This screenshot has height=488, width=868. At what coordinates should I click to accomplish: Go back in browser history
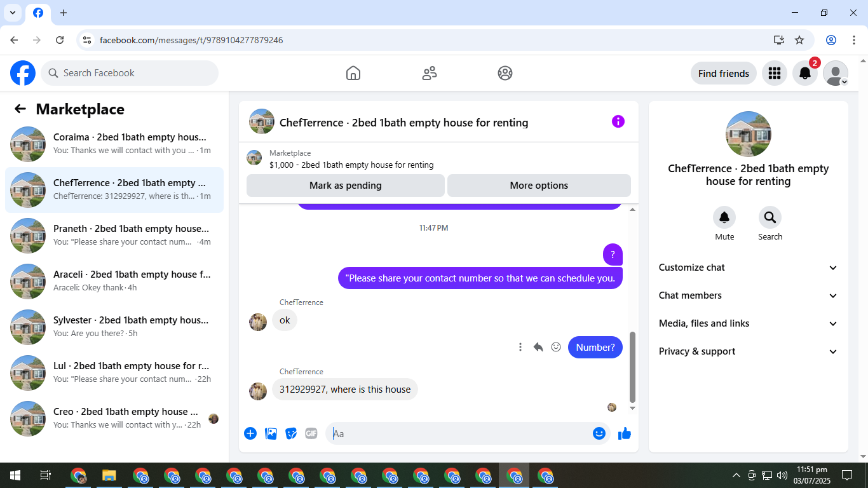coord(14,40)
